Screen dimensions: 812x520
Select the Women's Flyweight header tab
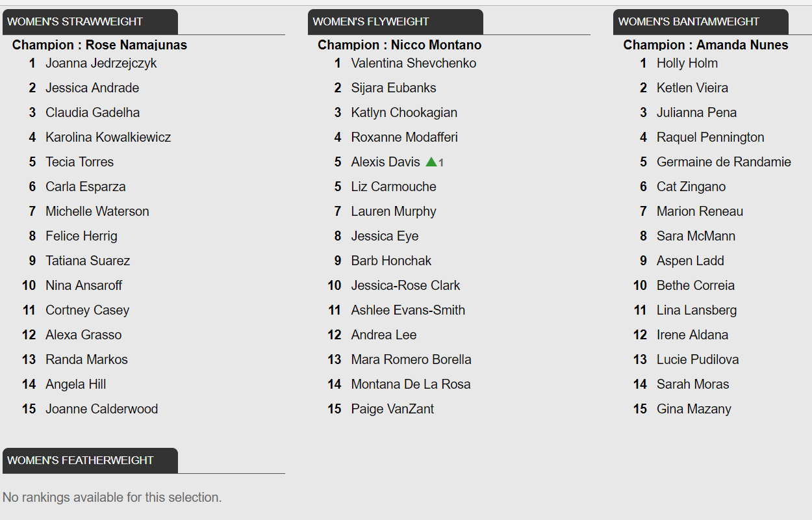coord(396,21)
